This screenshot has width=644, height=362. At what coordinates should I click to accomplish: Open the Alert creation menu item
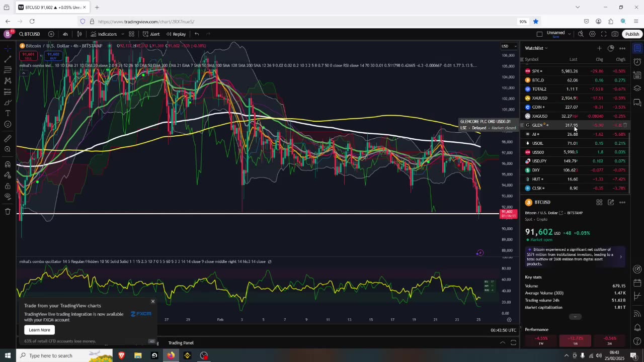[151, 34]
